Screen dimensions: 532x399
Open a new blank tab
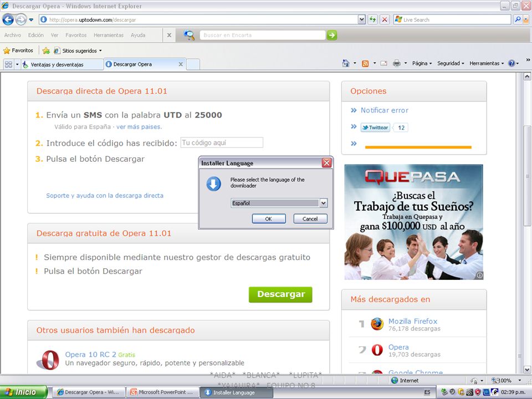click(193, 64)
